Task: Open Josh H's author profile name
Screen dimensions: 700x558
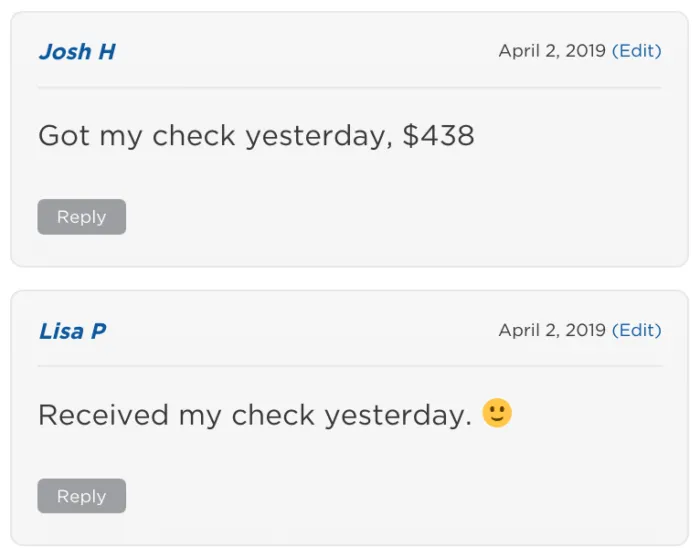Action: [x=77, y=52]
